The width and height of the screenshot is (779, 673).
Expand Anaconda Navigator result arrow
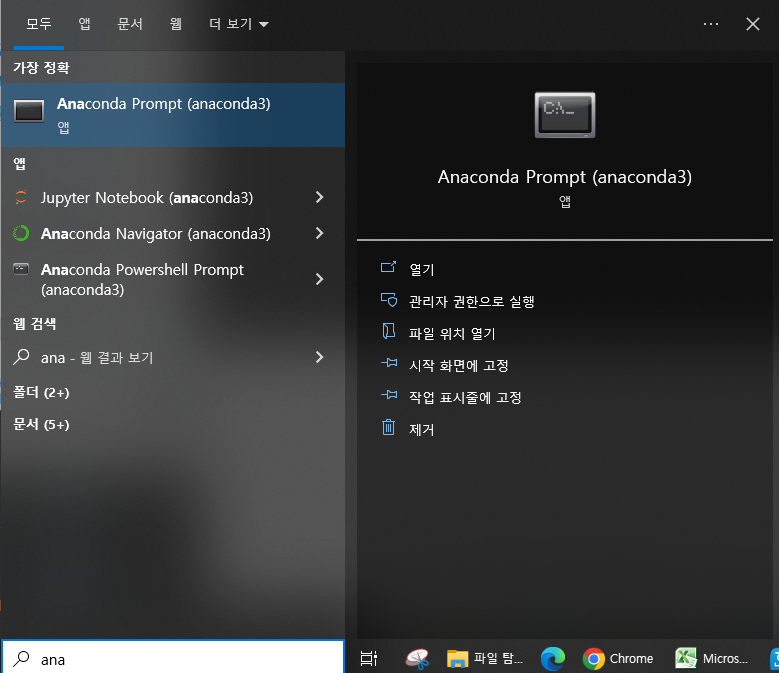pos(319,233)
